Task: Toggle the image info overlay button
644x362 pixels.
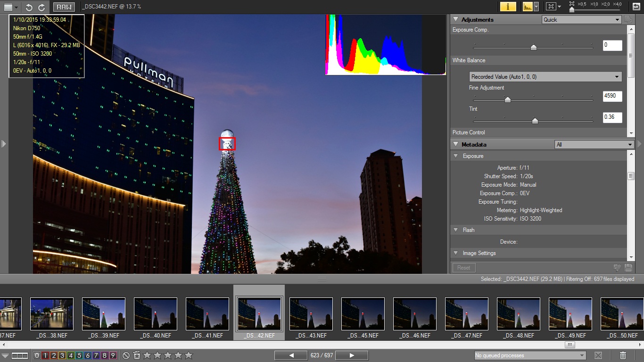Action: (x=508, y=7)
